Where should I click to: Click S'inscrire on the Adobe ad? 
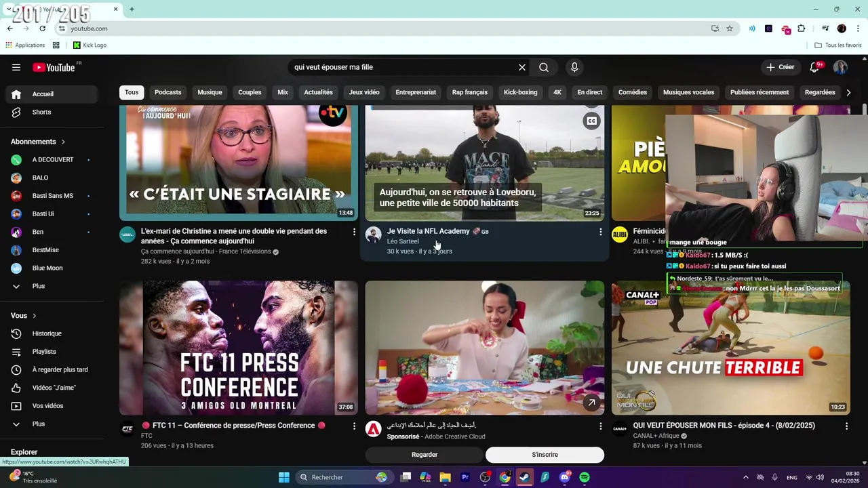(x=545, y=455)
